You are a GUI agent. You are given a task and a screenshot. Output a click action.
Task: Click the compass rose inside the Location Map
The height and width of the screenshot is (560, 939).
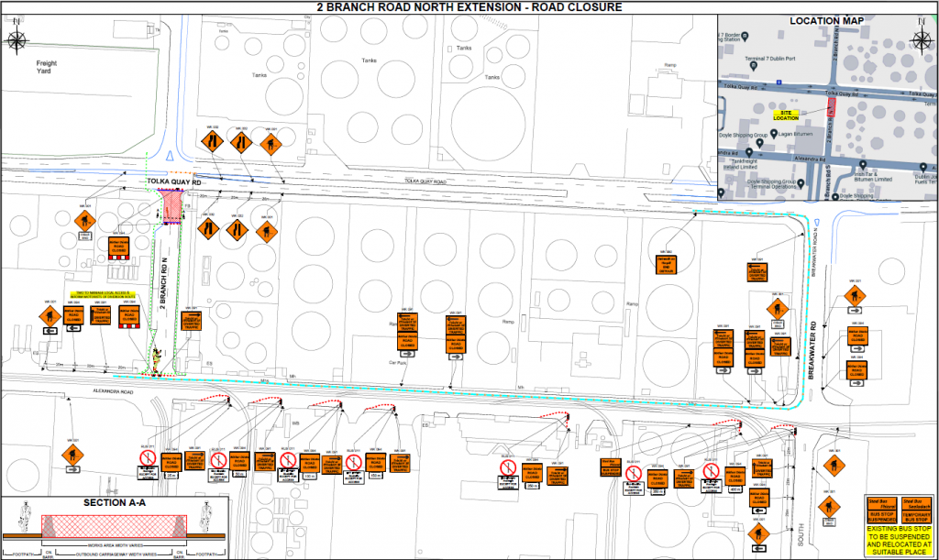pos(922,38)
